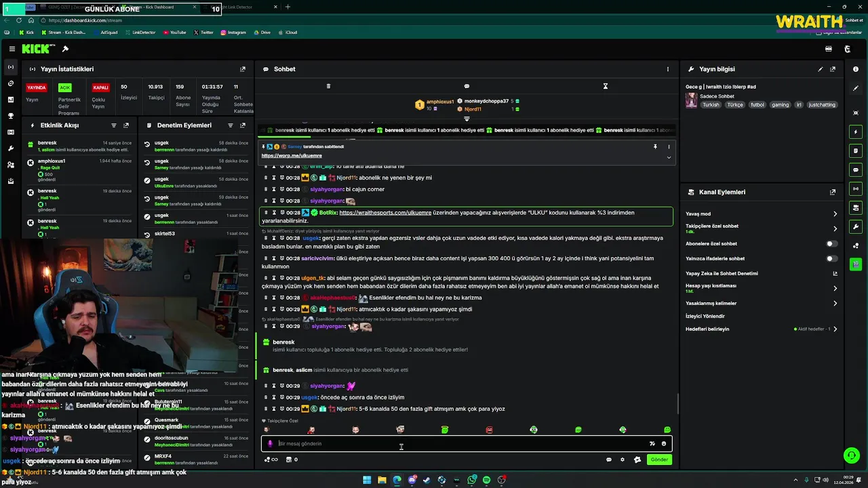Screen dimensions: 868x488
Task: Toggle Abonelere özel sohbet switch
Action: tap(831, 243)
